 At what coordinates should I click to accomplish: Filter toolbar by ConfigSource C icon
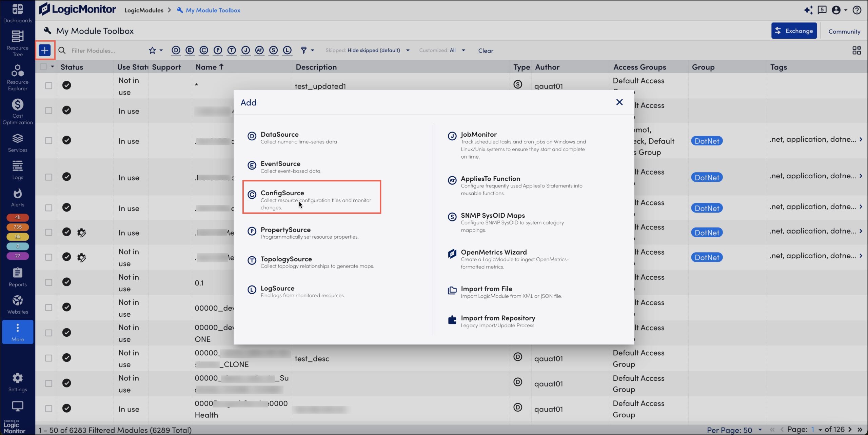click(203, 50)
